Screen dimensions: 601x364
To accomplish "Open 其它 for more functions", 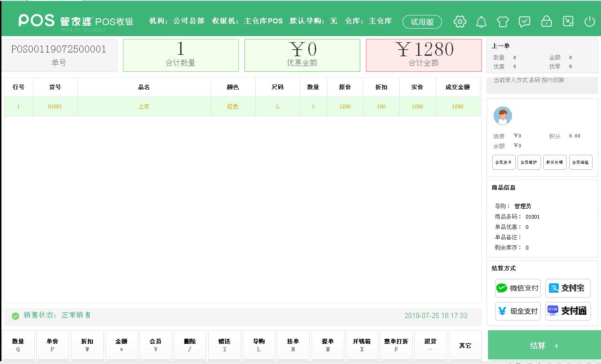I will pos(465,345).
